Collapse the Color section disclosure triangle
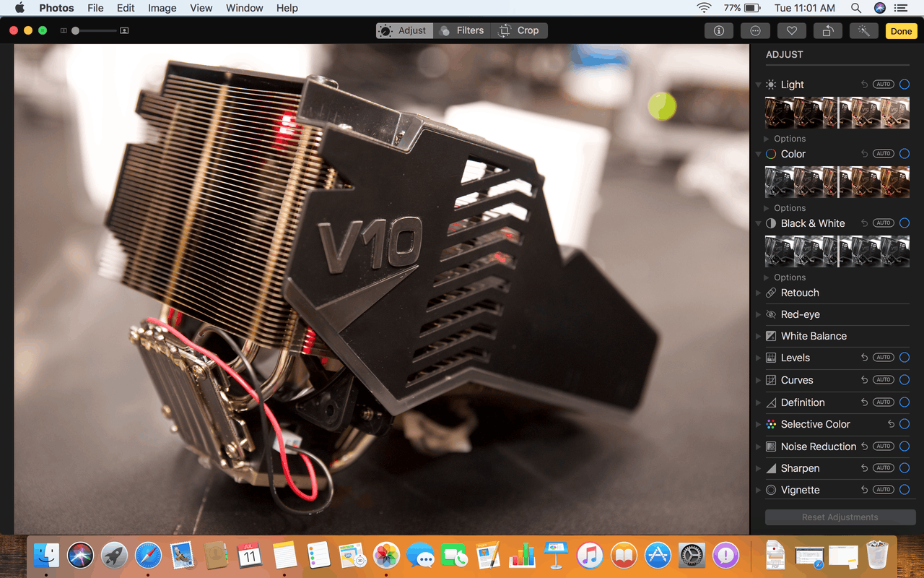Viewport: 924px width, 578px height. [758, 154]
